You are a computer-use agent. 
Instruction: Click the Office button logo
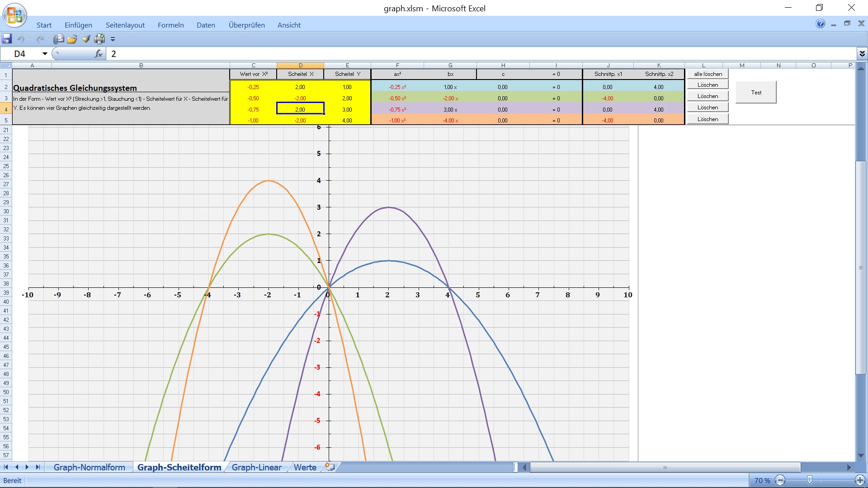14,15
